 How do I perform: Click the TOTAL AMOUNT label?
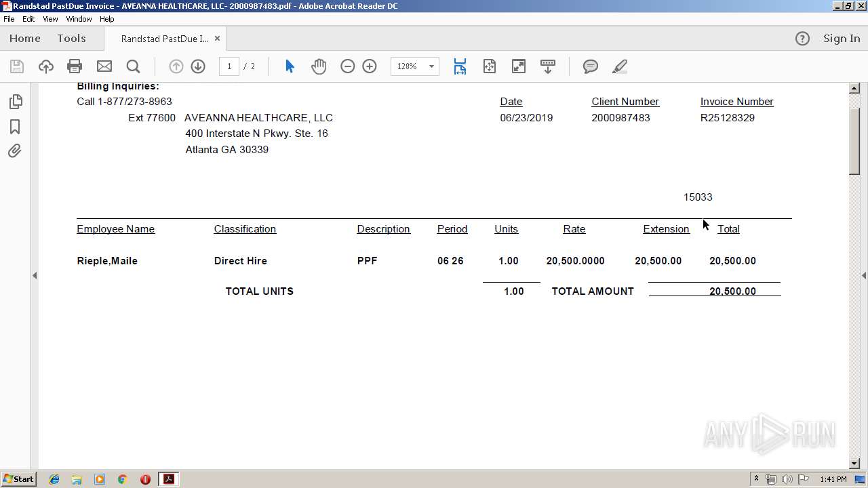click(593, 291)
